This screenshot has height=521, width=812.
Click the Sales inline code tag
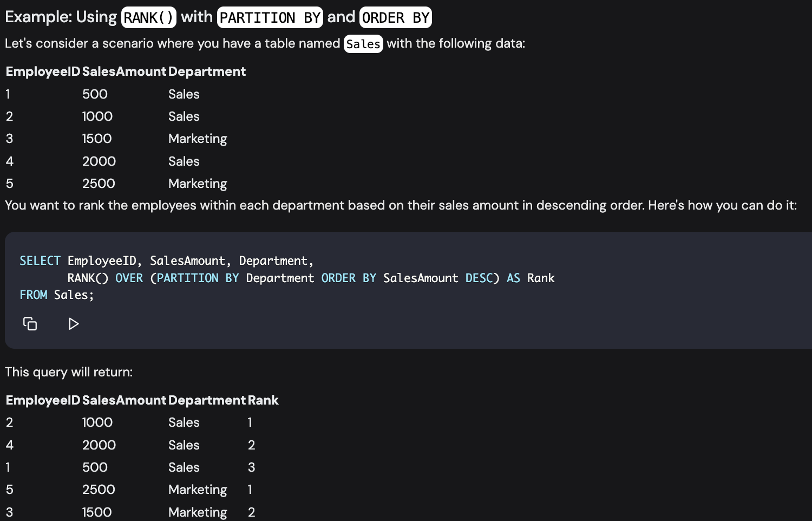pyautogui.click(x=363, y=44)
